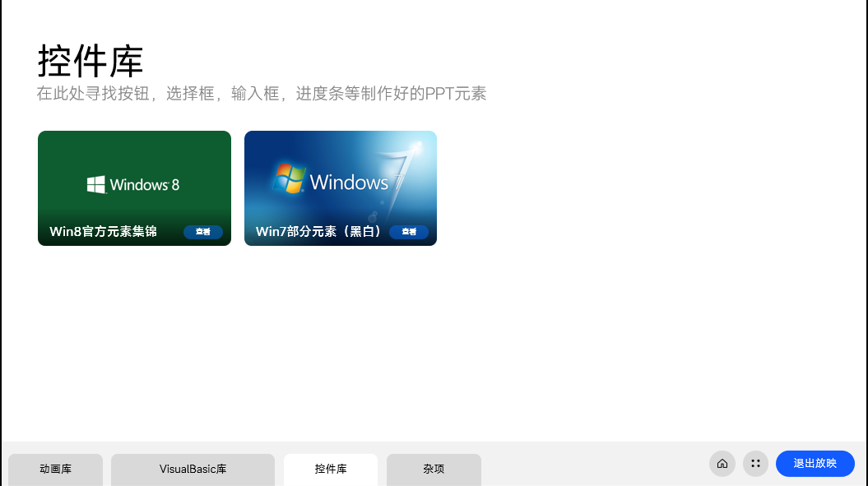The image size is (868, 486).
Task: Click 查看 on the Win7 card
Action: pyautogui.click(x=409, y=232)
